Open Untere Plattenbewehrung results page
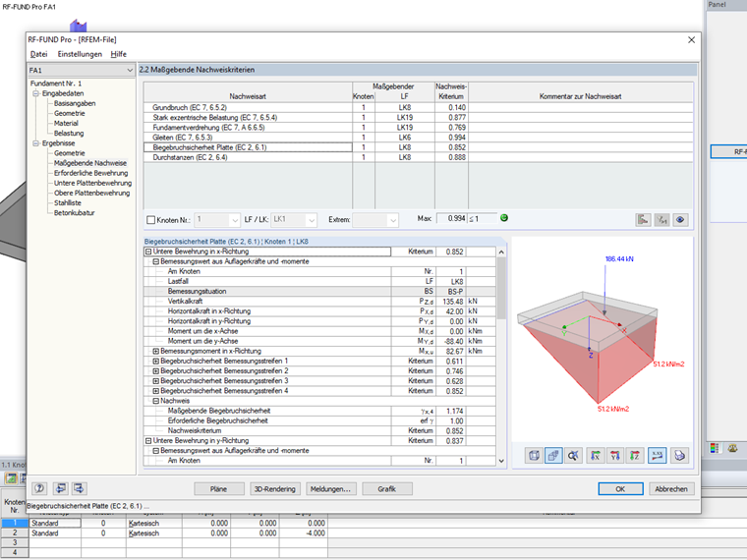 [93, 183]
